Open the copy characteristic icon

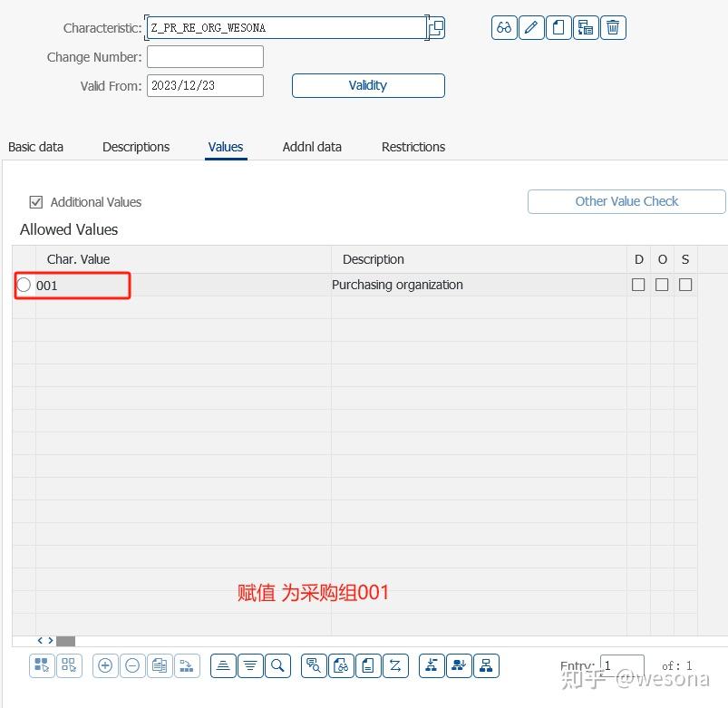[x=586, y=27]
